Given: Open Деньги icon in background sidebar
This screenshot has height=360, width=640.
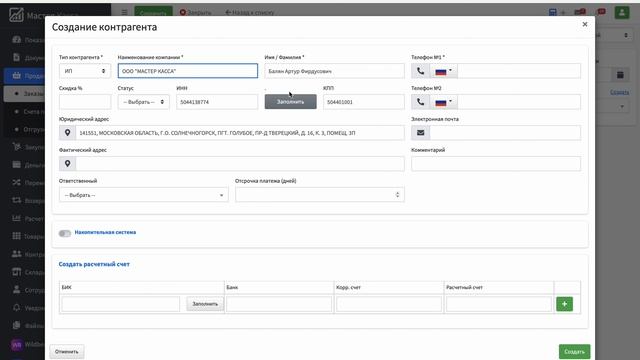Looking at the screenshot, I should click(x=16, y=164).
